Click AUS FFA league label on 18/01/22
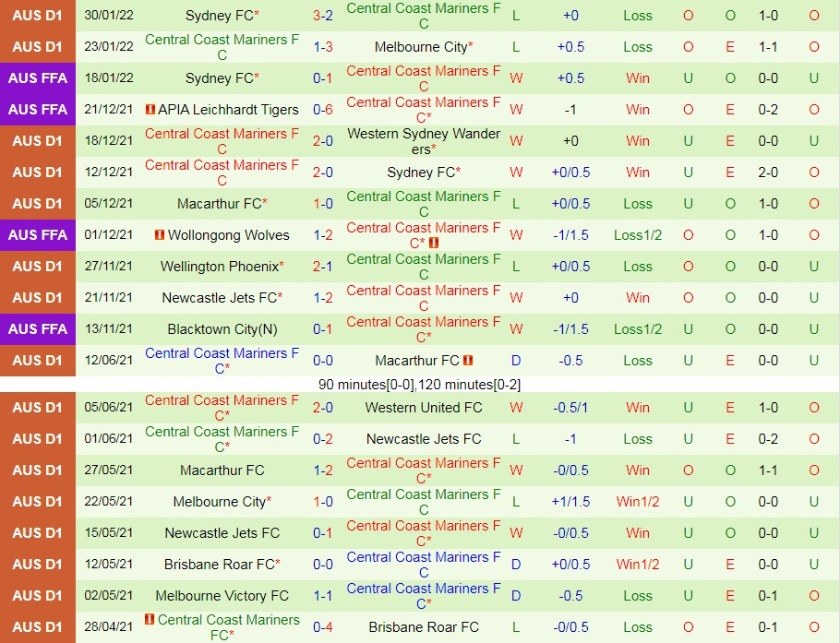The width and height of the screenshot is (840, 643). (x=38, y=78)
